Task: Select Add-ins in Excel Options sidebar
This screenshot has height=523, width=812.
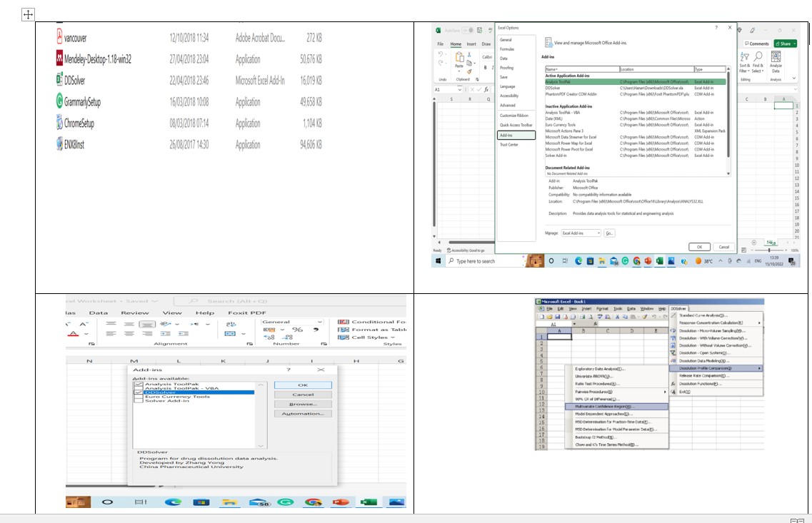Action: coord(516,135)
